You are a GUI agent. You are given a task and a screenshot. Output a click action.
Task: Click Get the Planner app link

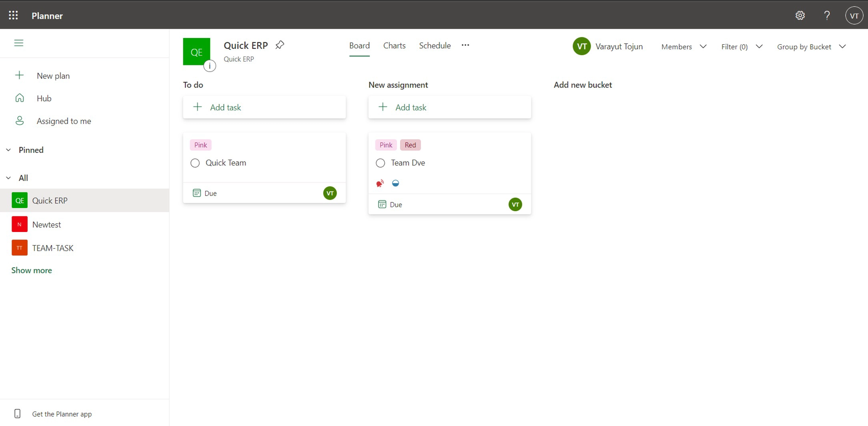62,414
